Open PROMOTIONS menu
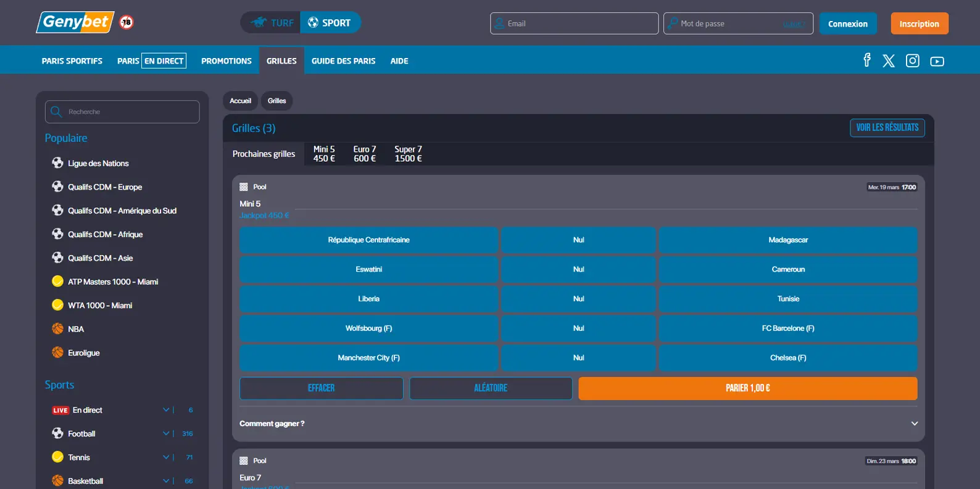980x489 pixels. click(226, 61)
